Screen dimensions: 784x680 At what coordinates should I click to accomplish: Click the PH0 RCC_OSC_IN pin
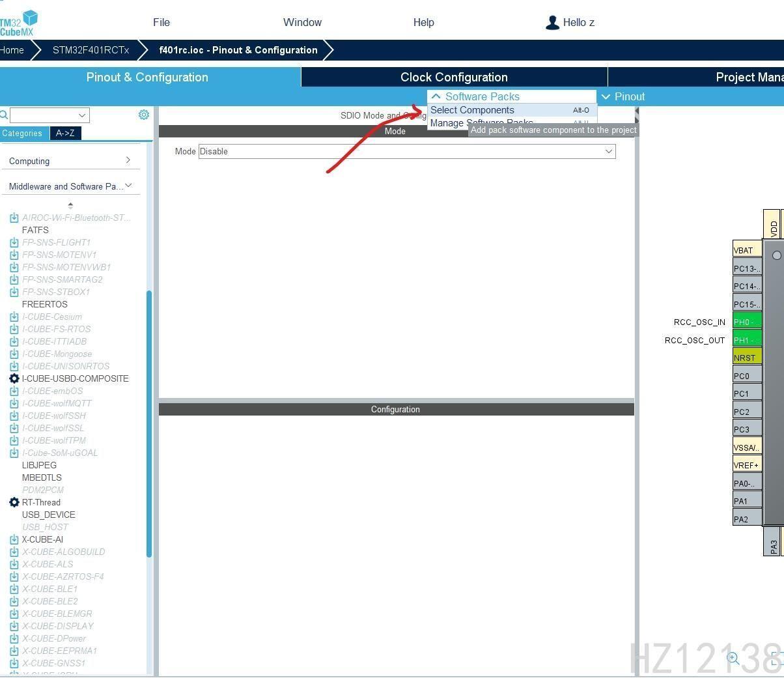[x=747, y=322]
